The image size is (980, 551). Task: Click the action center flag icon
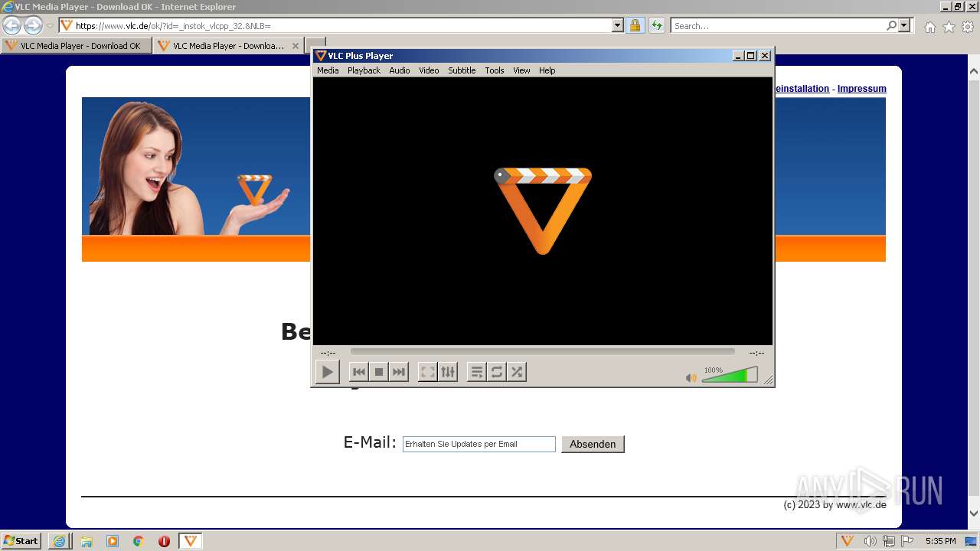tap(906, 541)
